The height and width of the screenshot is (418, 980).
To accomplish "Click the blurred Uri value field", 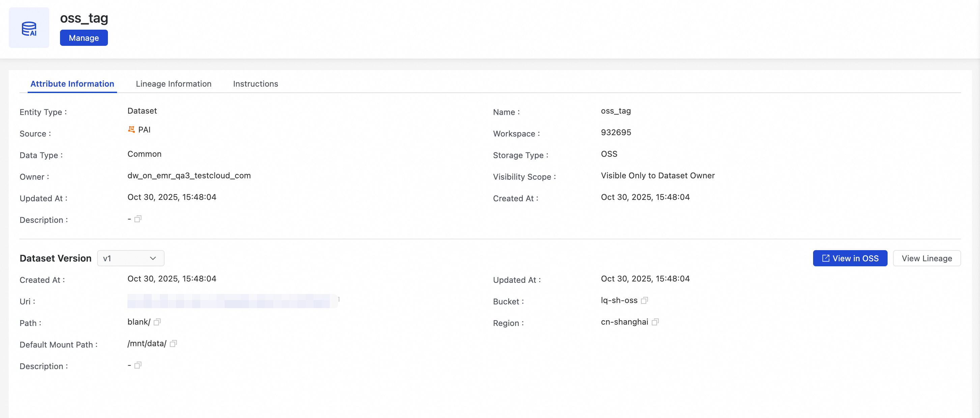I will pyautogui.click(x=232, y=301).
